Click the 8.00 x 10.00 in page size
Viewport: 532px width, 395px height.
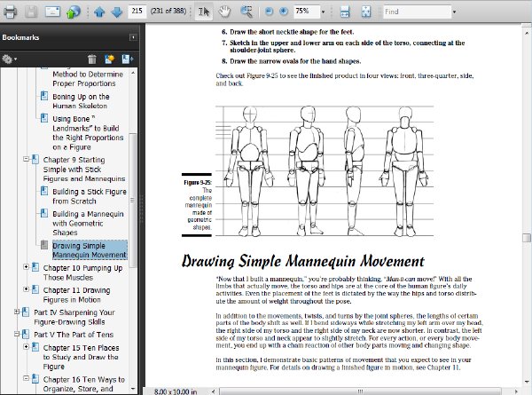click(175, 391)
